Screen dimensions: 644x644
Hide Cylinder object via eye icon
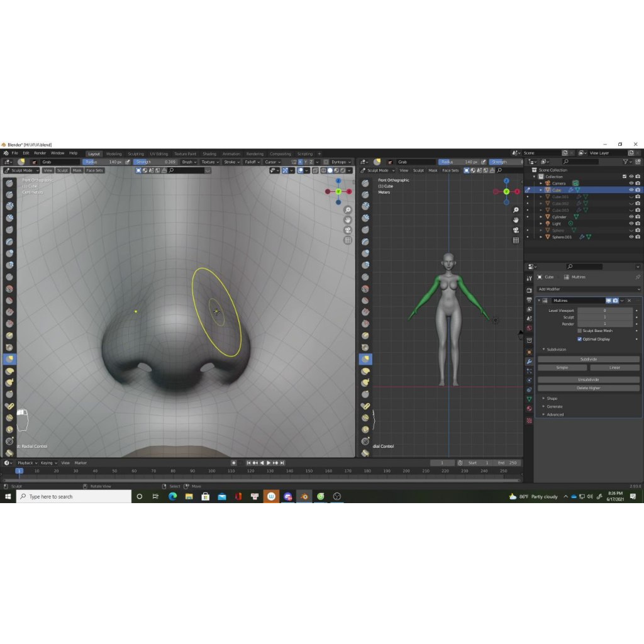click(x=631, y=217)
